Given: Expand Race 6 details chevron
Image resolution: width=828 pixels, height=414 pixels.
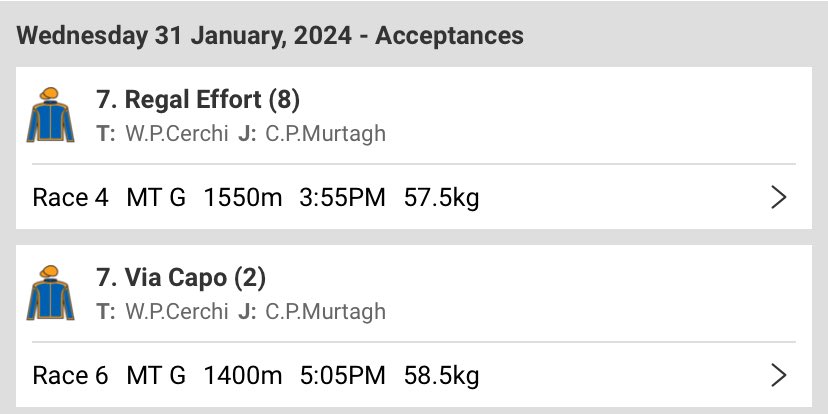Looking at the screenshot, I should click(779, 375).
